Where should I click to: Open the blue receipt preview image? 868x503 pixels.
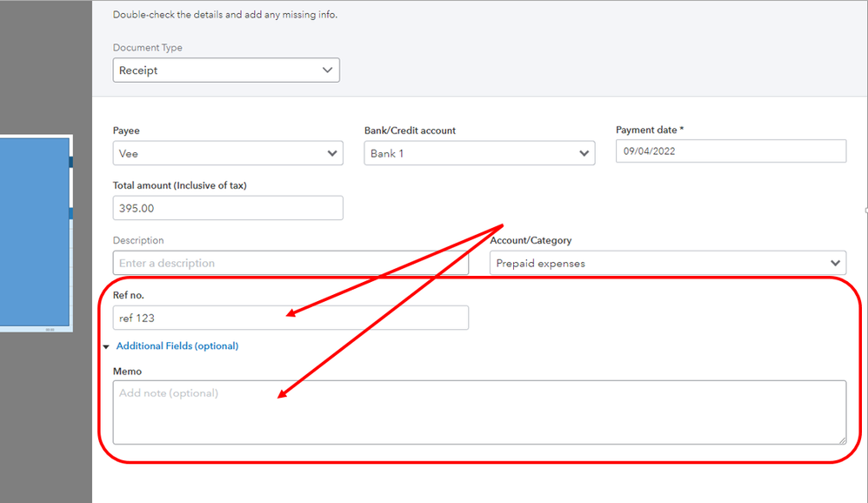(35, 231)
